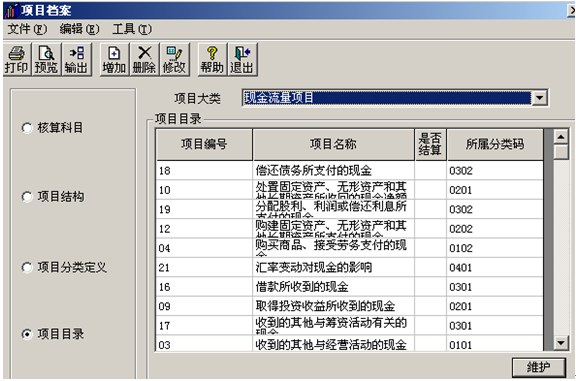Open the 文件(F) menu

[x=28, y=29]
